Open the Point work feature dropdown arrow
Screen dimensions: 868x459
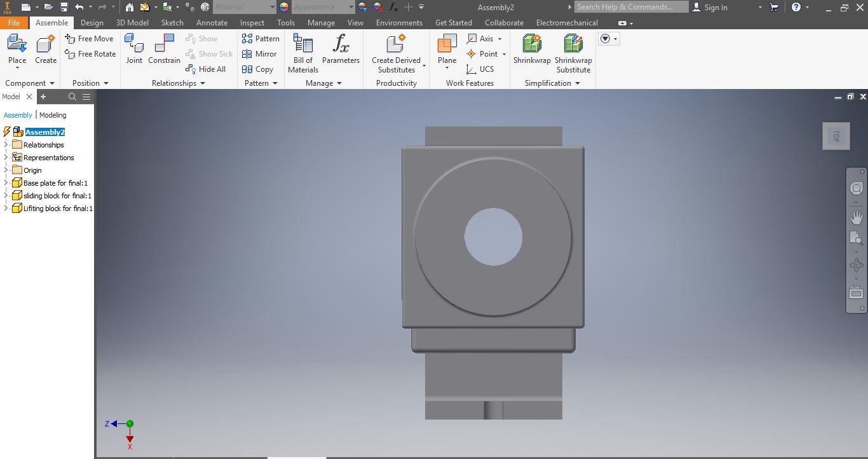(x=504, y=54)
